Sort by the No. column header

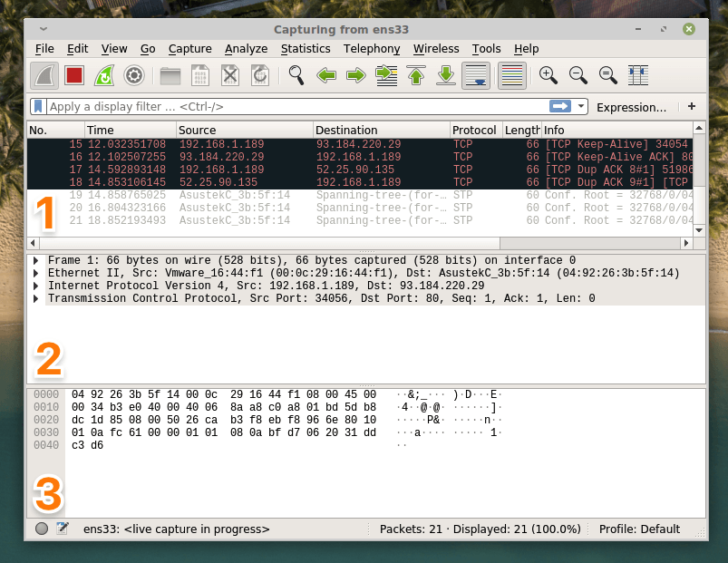pos(56,130)
